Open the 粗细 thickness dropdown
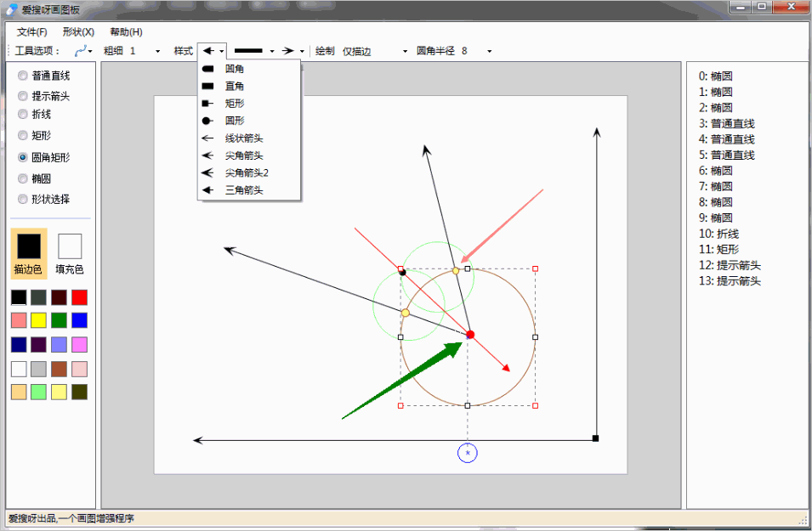Image resolution: width=812 pixels, height=531 pixels. (157, 51)
